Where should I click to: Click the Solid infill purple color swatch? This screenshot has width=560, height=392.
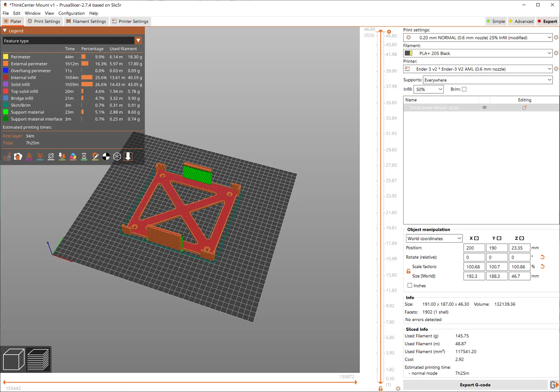click(6, 84)
